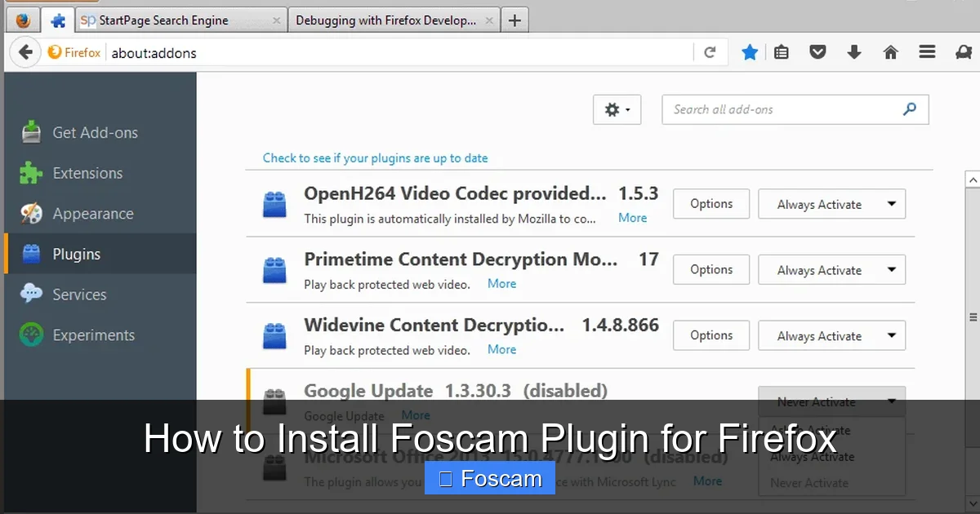Go to the home page
Viewport: 980px width, 514px height.
[890, 51]
